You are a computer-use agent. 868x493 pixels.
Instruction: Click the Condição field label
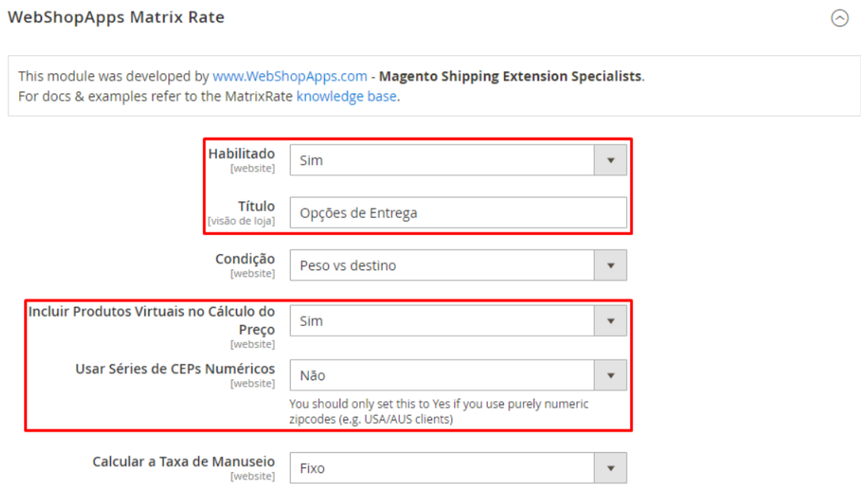pyautogui.click(x=244, y=259)
